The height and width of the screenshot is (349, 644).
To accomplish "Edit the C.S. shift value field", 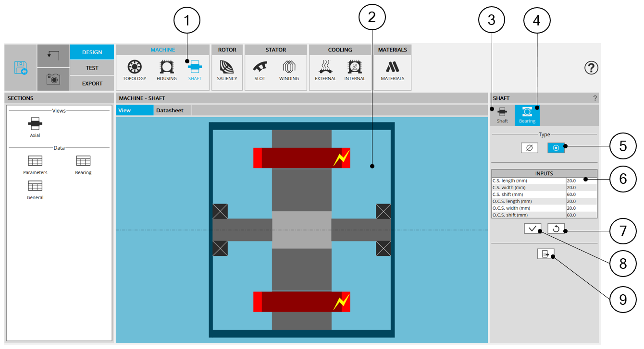I will coord(581,194).
